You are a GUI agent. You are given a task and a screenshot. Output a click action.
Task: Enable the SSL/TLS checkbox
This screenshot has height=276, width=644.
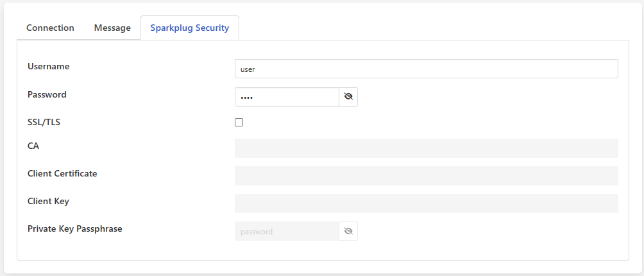(239, 122)
